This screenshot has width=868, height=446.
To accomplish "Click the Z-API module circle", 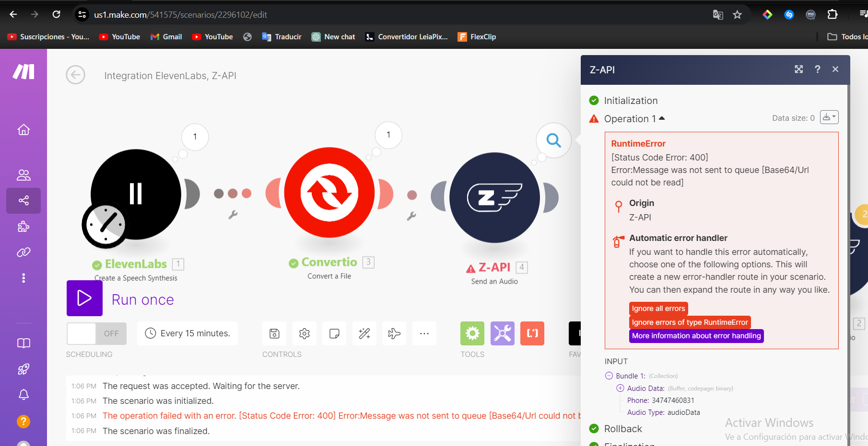I will click(x=494, y=197).
